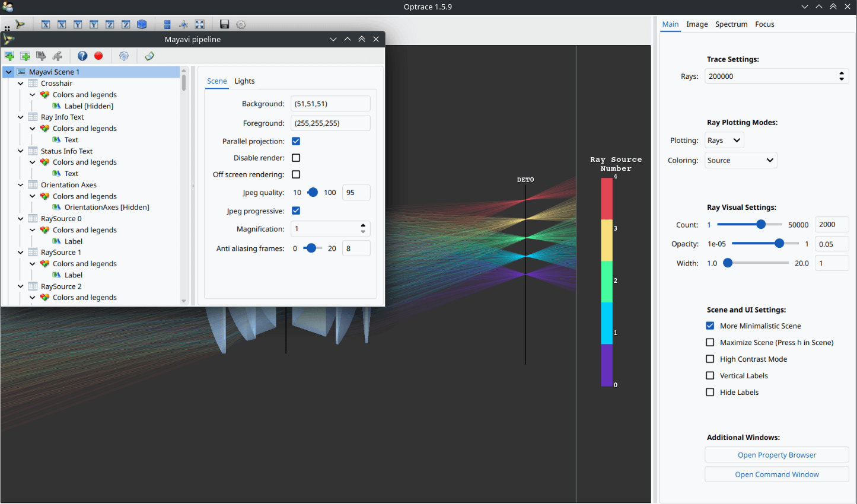Click the greyed add filter icon in pipeline toolbar
Image resolution: width=857 pixels, height=504 pixels.
click(58, 56)
